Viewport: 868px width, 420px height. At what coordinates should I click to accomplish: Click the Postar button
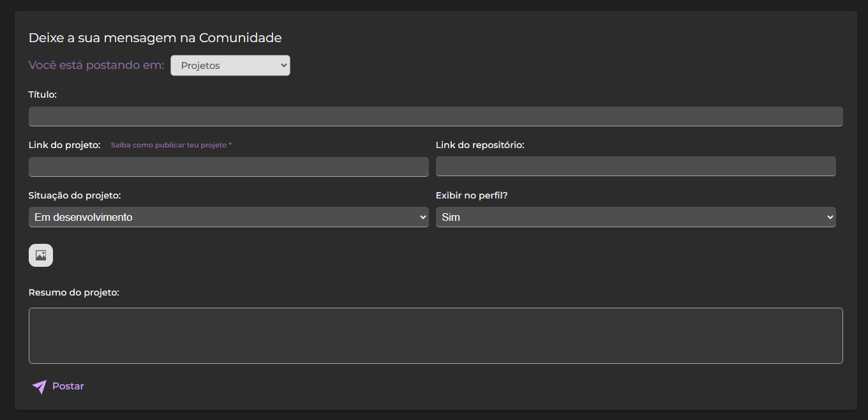tap(68, 386)
